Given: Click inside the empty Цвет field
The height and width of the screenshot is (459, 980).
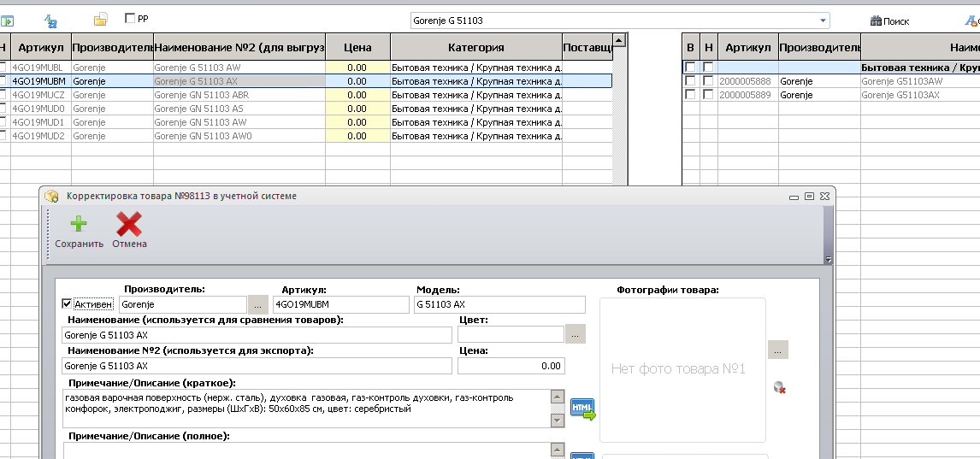Looking at the screenshot, I should tap(511, 334).
